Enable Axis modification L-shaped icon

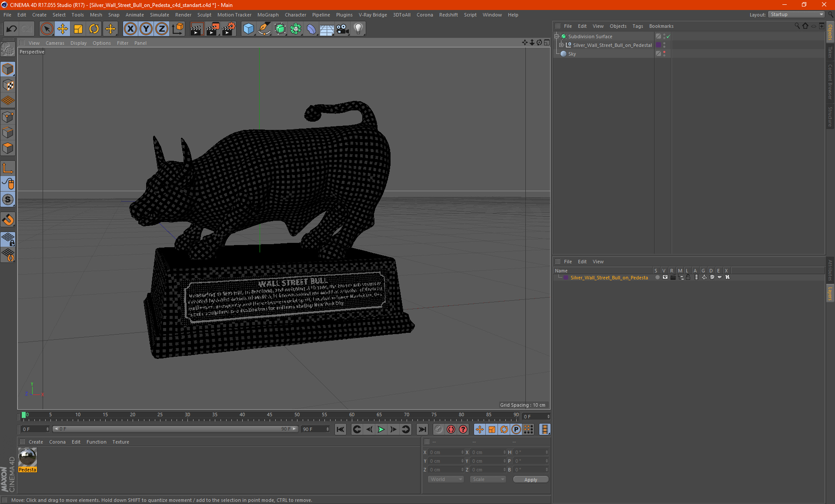click(8, 168)
